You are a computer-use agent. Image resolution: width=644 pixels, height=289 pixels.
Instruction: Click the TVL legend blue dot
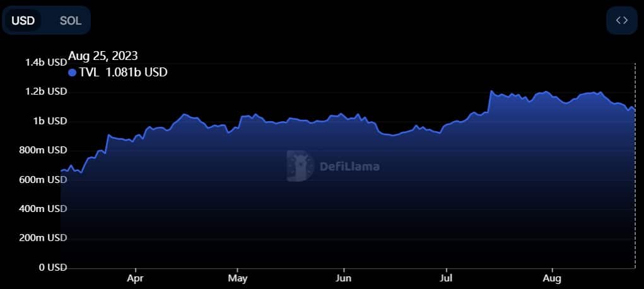pos(73,73)
